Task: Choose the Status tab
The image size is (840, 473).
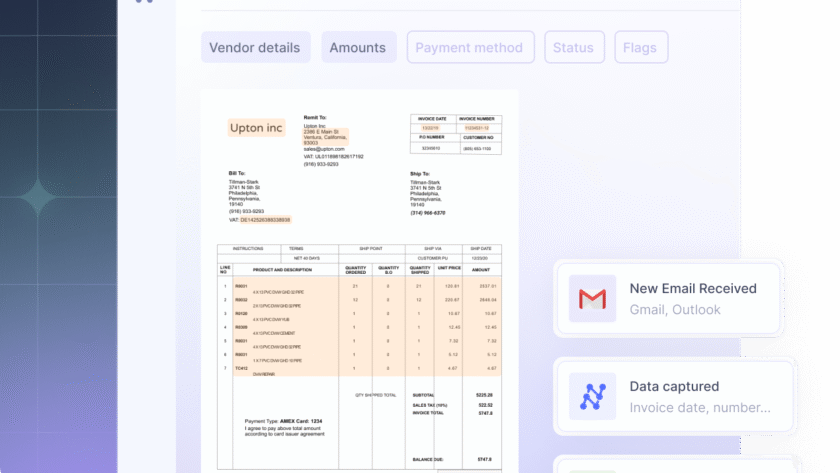Action: coord(573,47)
